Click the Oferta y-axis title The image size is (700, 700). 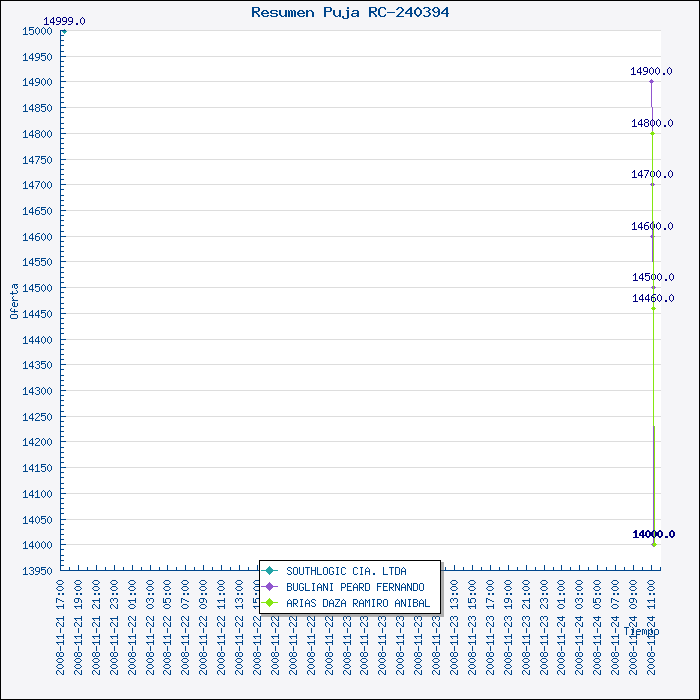14,300
